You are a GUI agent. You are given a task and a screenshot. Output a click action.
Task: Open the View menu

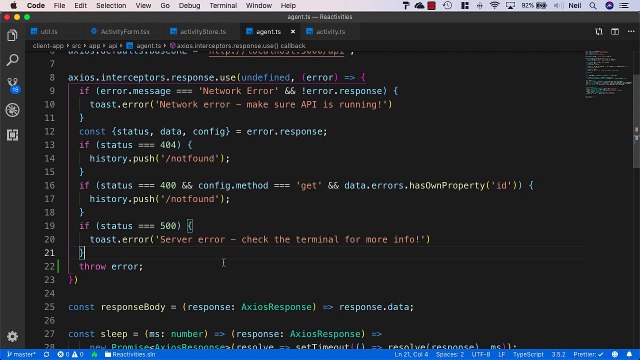[143, 5]
